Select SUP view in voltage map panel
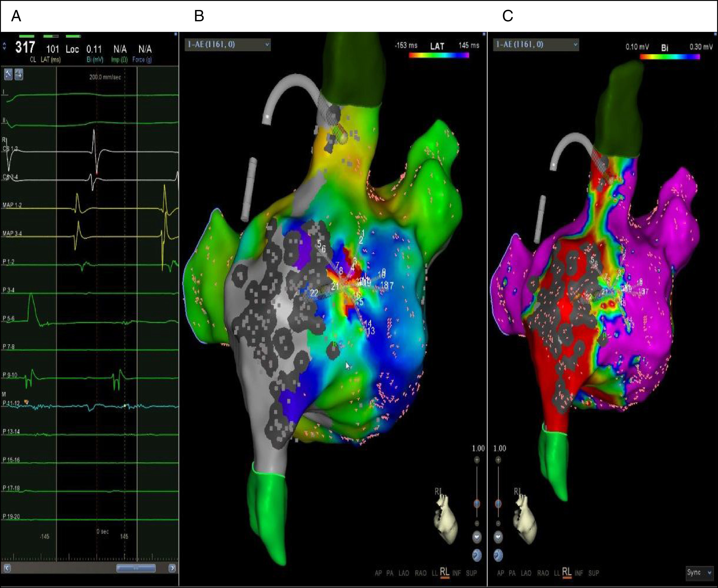 tap(594, 573)
